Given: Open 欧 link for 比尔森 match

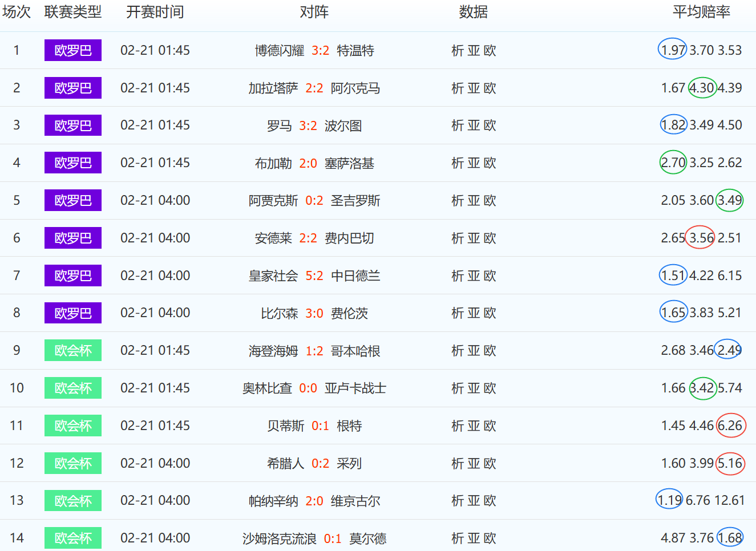Looking at the screenshot, I should [490, 313].
